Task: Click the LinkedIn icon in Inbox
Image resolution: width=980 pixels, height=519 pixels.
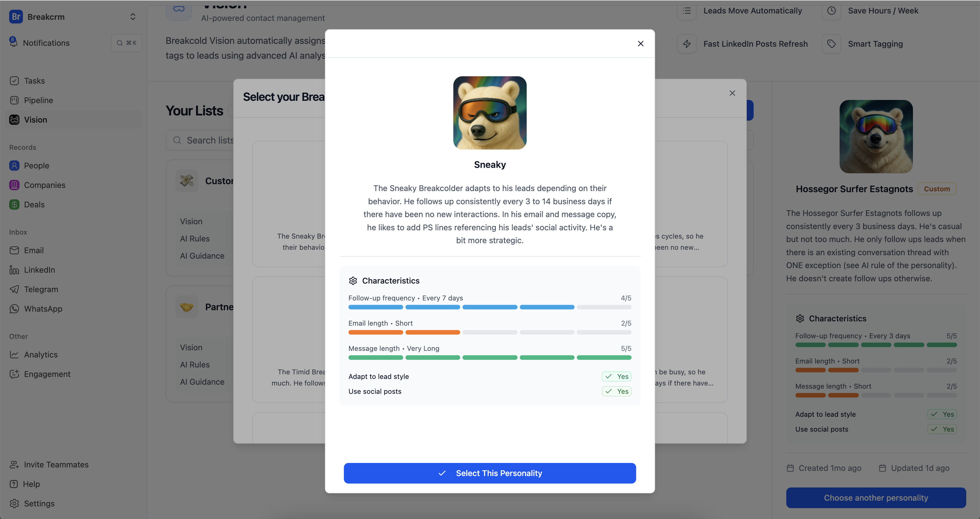Action: pos(14,270)
